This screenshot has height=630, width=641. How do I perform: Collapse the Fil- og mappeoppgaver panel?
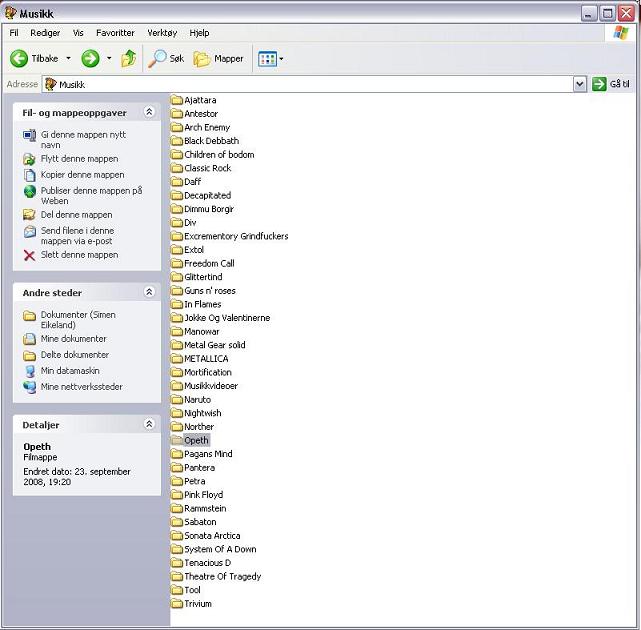149,112
